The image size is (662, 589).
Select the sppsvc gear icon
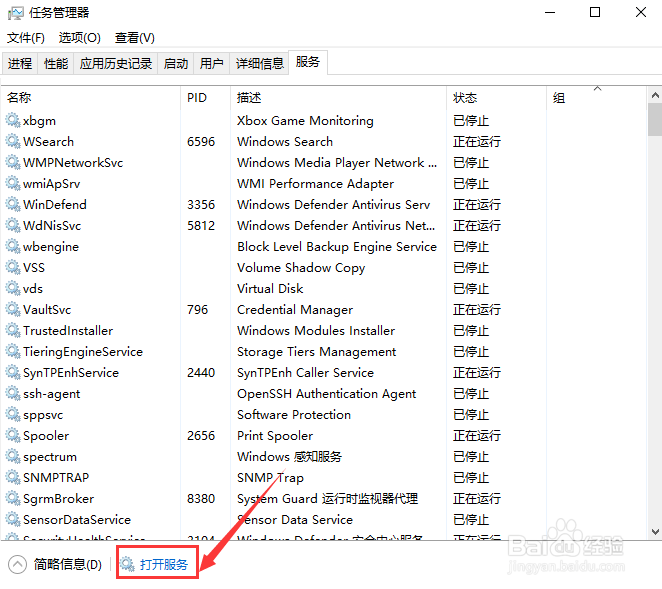click(13, 415)
